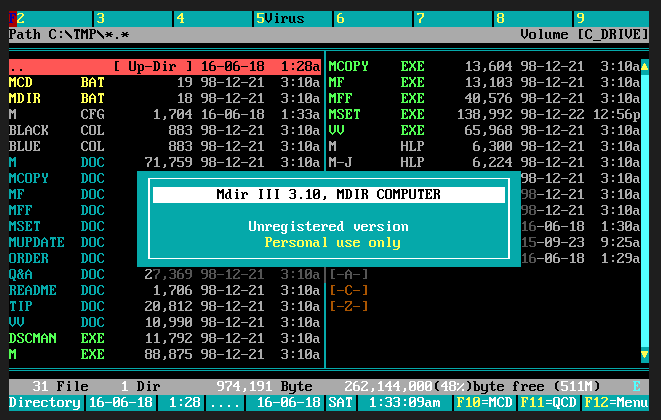Image resolution: width=661 pixels, height=420 pixels.
Task: Click the scrollbar down arrow on right panel
Action: tap(645, 354)
